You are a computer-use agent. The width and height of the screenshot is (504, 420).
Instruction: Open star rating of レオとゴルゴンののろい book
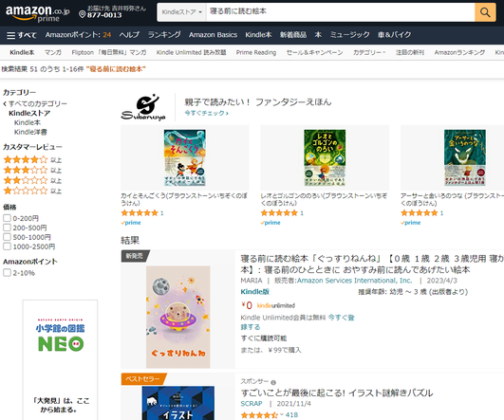279,212
